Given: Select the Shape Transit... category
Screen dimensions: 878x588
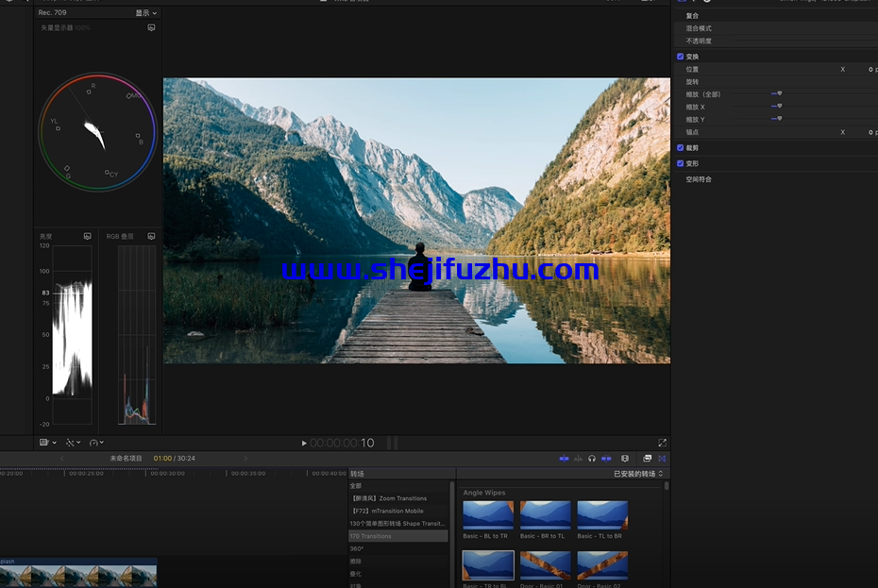Looking at the screenshot, I should coord(398,524).
